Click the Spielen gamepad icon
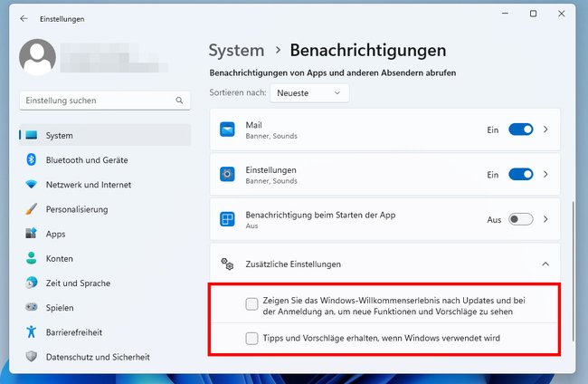 click(x=32, y=307)
